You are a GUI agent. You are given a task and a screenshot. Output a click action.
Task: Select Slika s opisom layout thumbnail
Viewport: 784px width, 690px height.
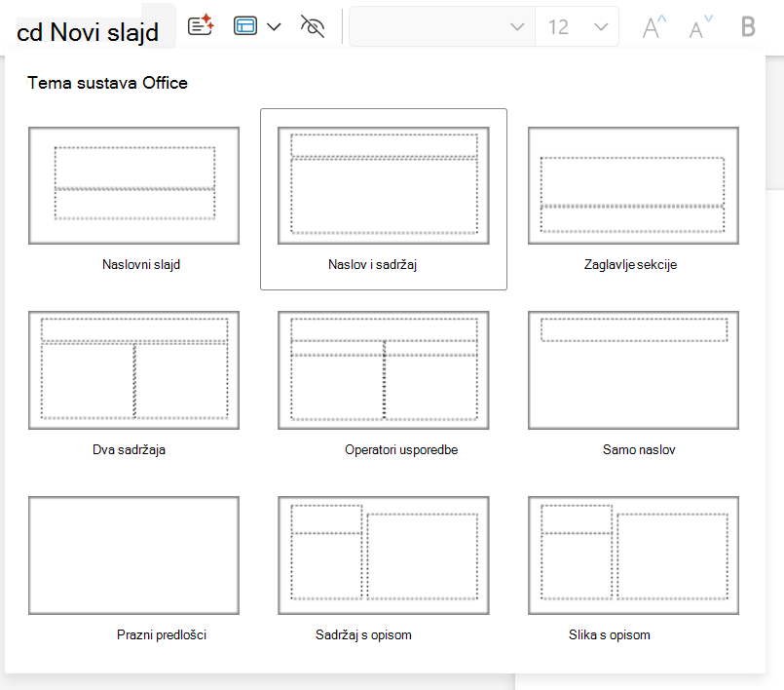point(633,556)
